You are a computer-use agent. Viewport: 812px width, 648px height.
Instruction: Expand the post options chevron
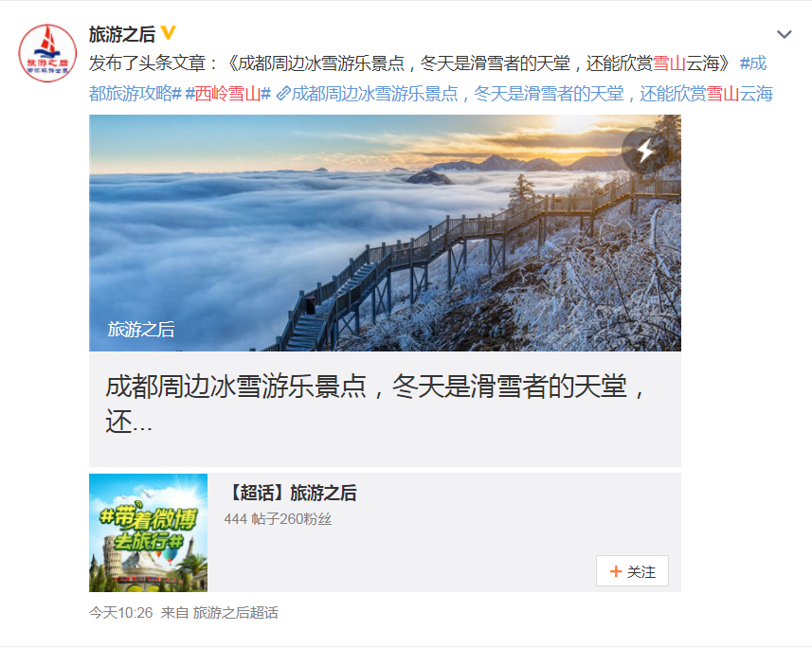point(784,35)
